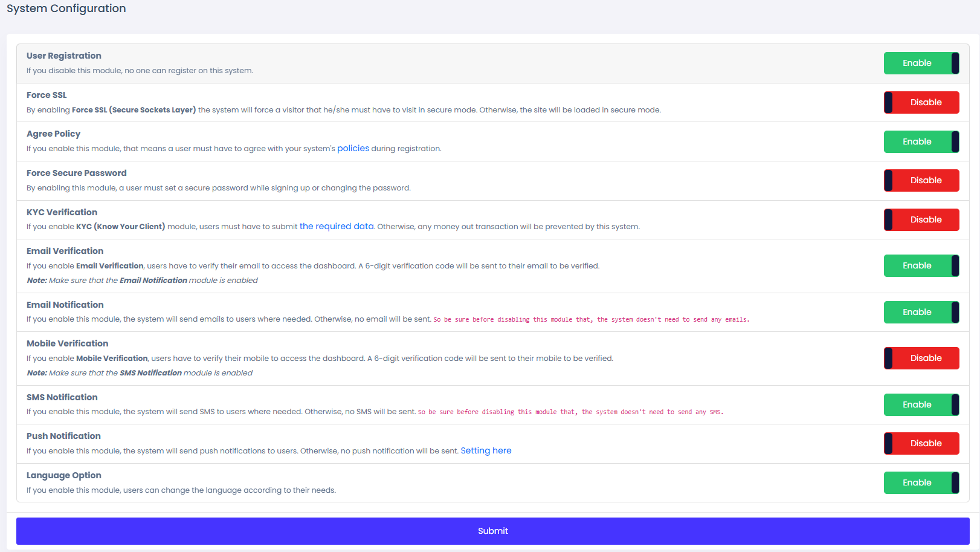
Task: Turn on the Push Notification toggle
Action: coord(921,444)
